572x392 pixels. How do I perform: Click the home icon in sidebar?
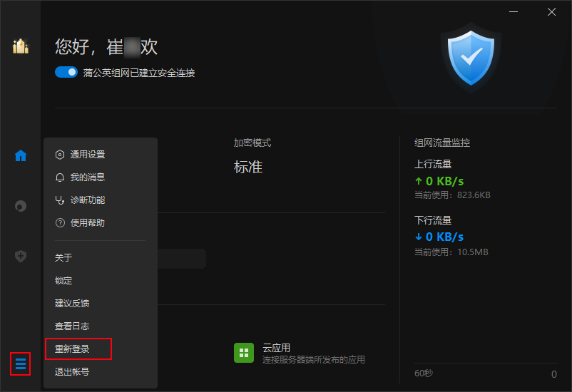click(21, 155)
